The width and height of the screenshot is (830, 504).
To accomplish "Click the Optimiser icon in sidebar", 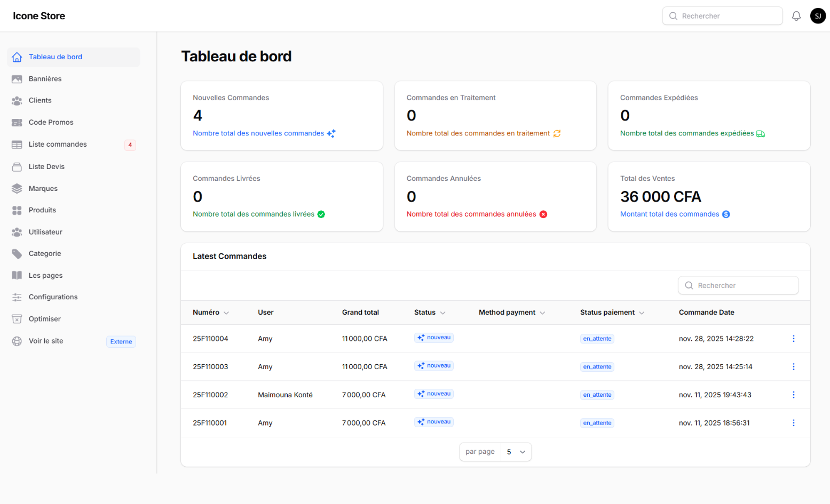I will (17, 319).
